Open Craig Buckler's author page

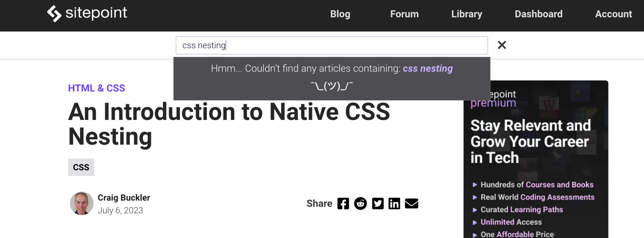pyautogui.click(x=124, y=198)
